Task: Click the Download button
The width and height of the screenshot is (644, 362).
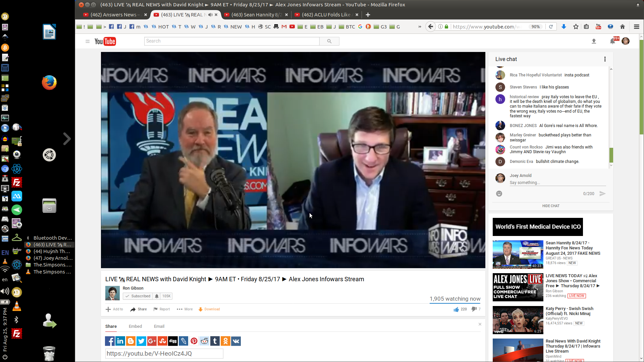Action: [209, 309]
